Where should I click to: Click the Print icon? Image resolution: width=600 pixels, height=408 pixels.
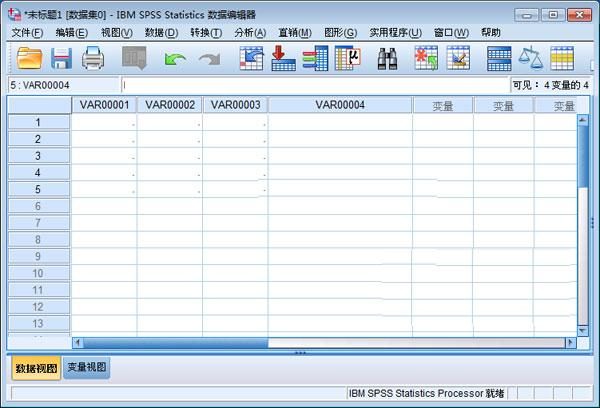(x=93, y=58)
